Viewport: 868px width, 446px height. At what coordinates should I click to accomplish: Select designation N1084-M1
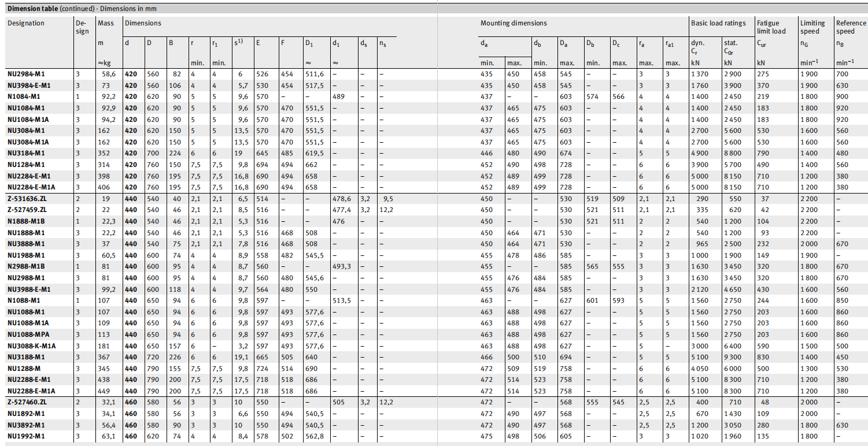[x=24, y=96]
